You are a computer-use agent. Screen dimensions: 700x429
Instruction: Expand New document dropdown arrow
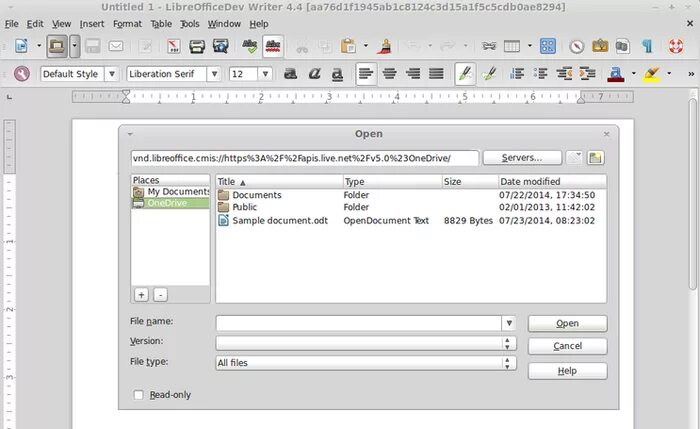tap(39, 46)
